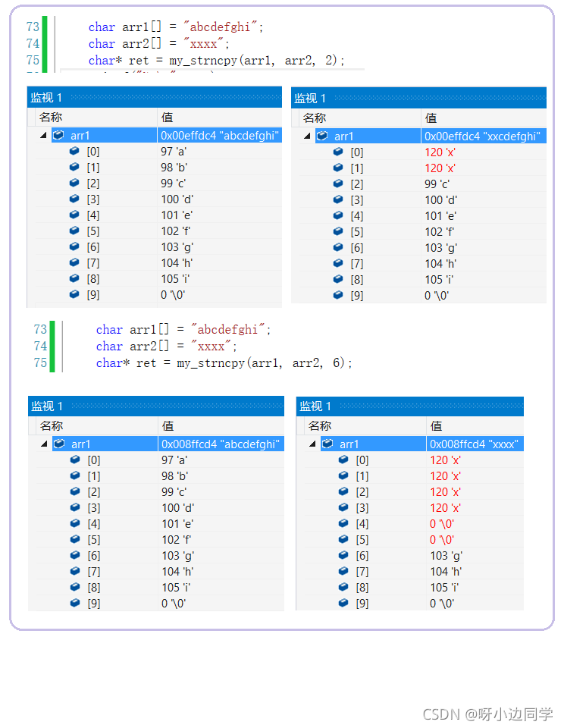
Task: Click arr1 variable icon in bottom-left watch panel
Action: click(x=59, y=444)
